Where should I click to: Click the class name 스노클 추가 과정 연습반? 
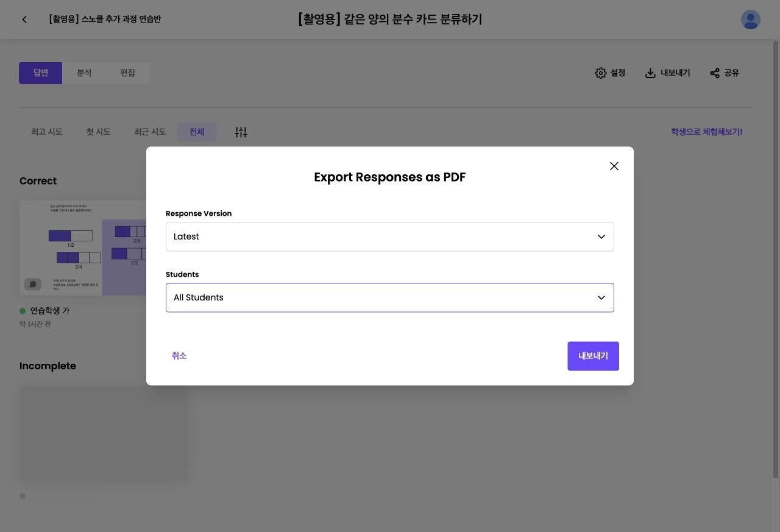(105, 20)
